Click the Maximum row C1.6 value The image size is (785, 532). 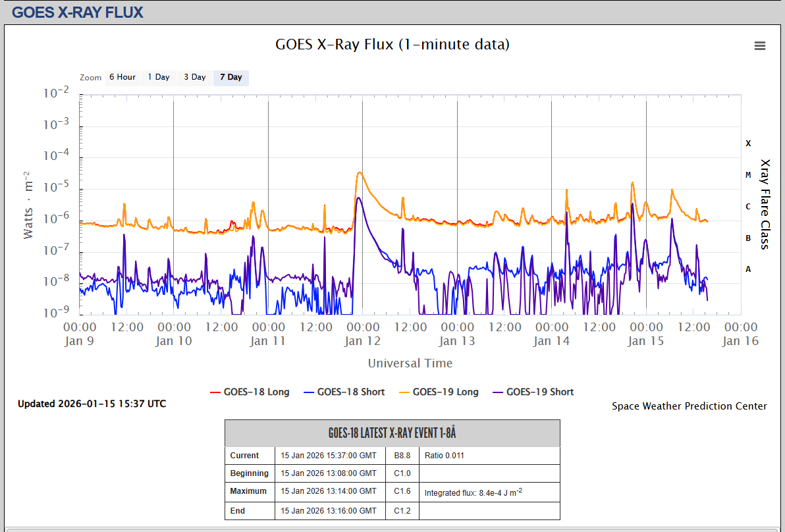(402, 491)
